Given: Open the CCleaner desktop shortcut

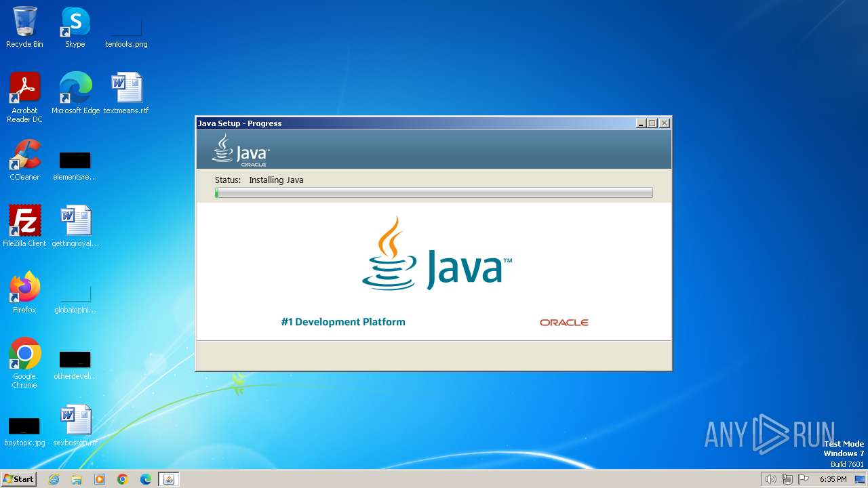Looking at the screenshot, I should tap(24, 160).
